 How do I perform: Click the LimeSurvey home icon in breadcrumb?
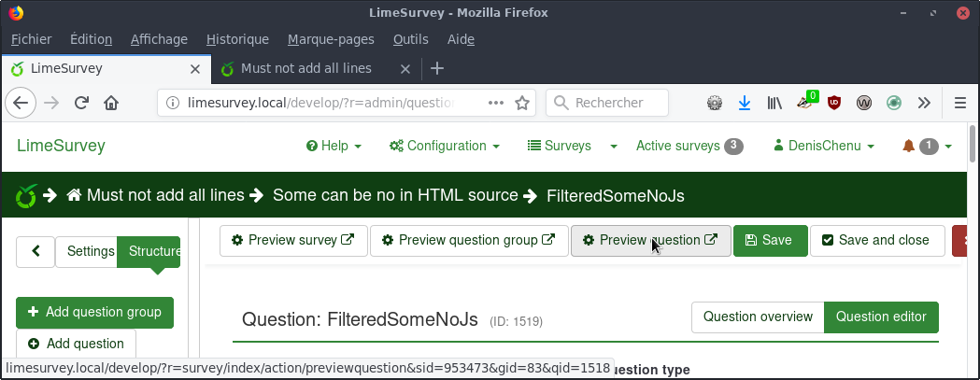click(74, 196)
